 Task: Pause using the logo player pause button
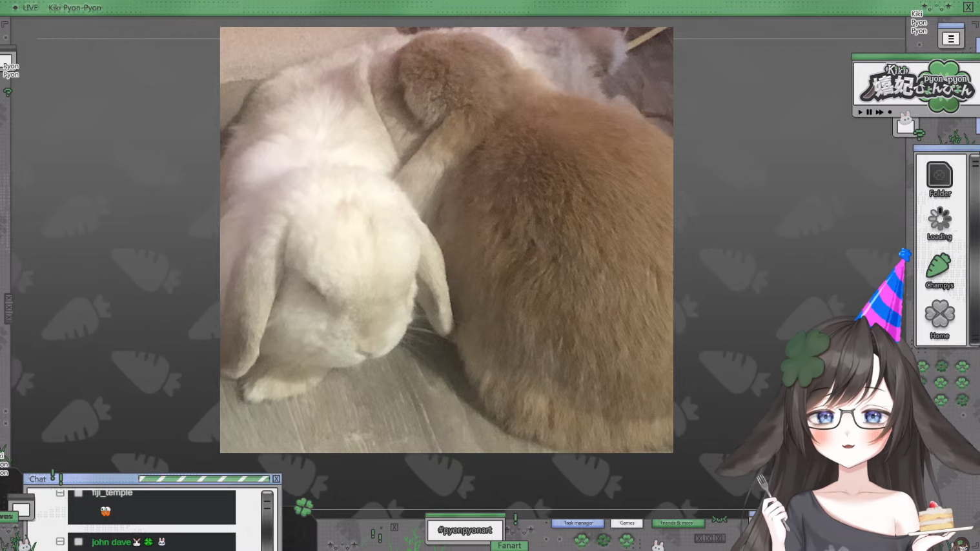[x=869, y=112]
